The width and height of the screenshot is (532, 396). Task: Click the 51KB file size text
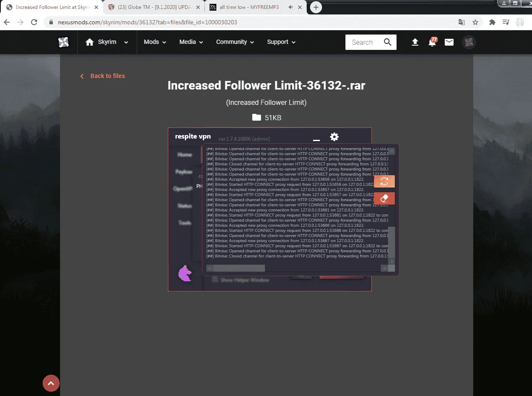(x=273, y=118)
